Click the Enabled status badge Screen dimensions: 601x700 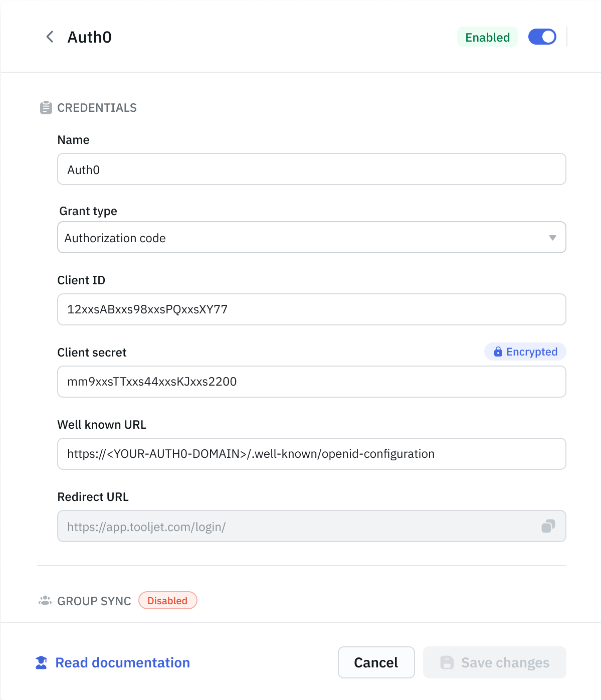(x=487, y=37)
